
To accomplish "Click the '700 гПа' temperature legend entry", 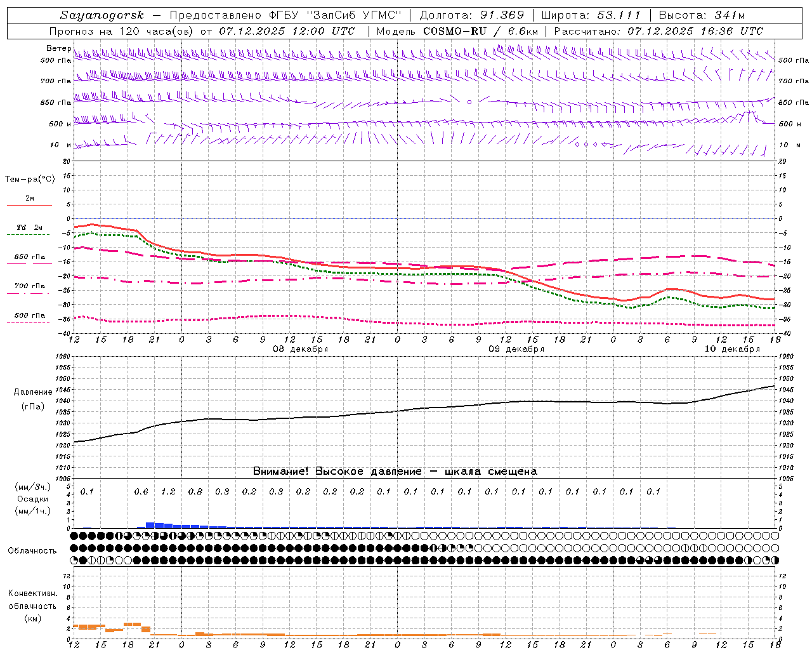I will [30, 286].
